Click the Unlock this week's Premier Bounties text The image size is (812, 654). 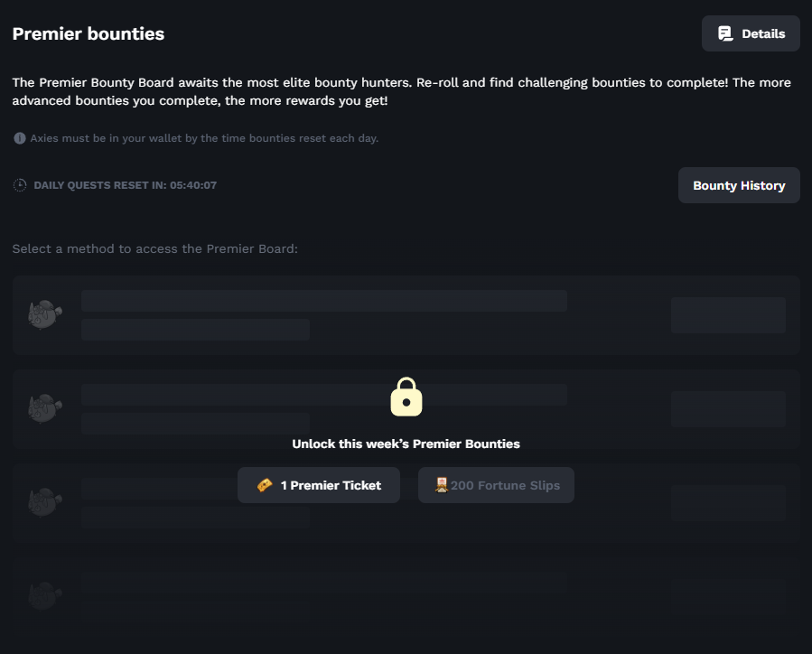coord(406,444)
